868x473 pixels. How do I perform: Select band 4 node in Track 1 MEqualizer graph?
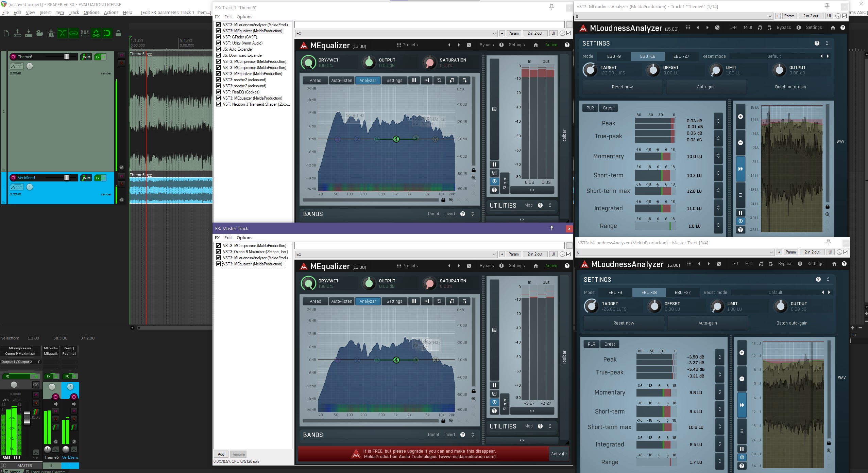(x=396, y=139)
